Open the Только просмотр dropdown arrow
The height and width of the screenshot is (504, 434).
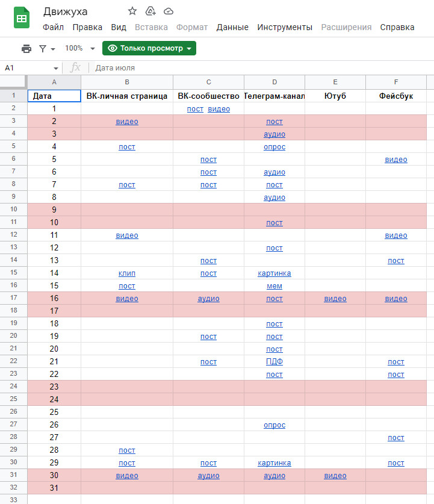[x=189, y=49]
